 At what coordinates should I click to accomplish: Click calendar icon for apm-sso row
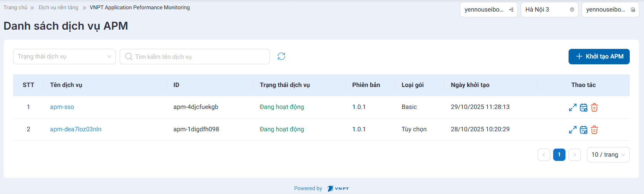[584, 107]
